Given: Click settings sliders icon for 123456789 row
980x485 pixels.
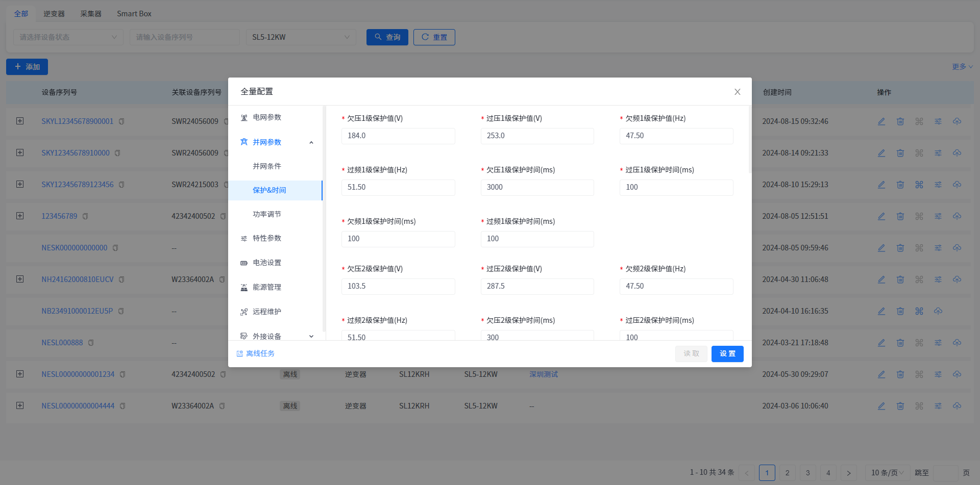Looking at the screenshot, I should coord(938,216).
